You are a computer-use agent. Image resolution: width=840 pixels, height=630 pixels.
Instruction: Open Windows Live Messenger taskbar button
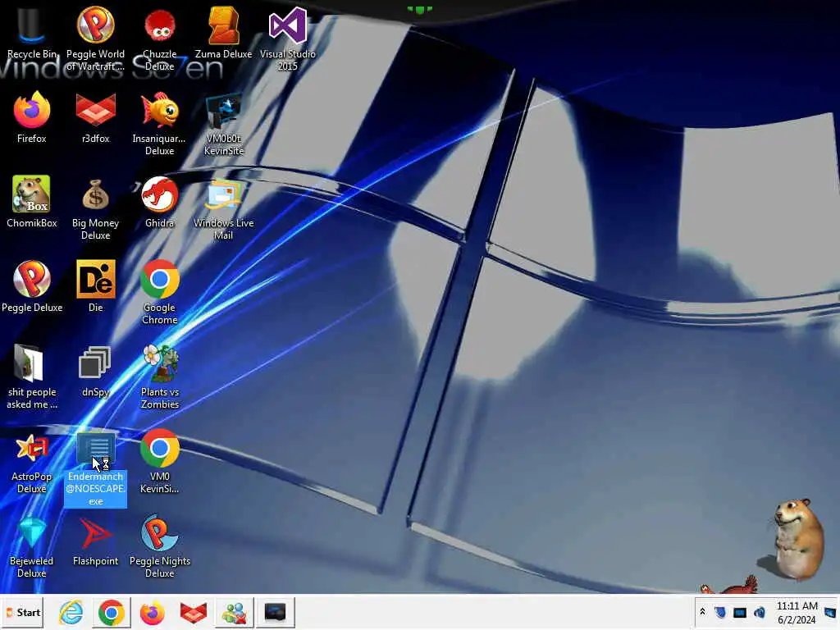click(234, 612)
